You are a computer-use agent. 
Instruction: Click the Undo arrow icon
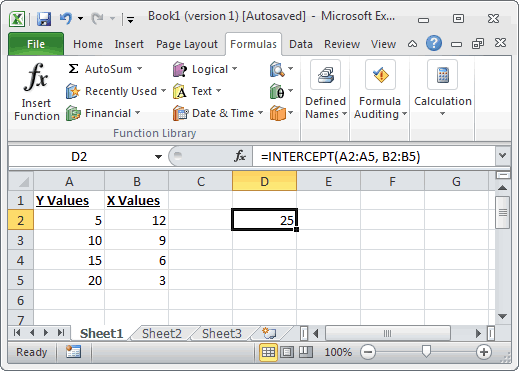(66, 18)
